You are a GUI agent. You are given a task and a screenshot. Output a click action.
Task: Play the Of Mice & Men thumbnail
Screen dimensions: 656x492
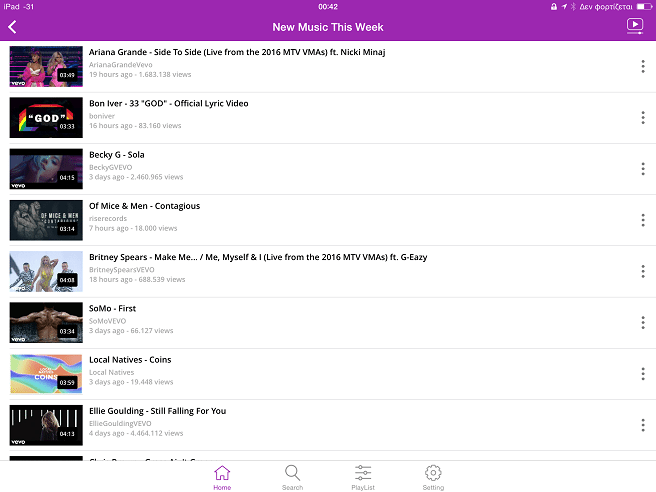coord(46,220)
